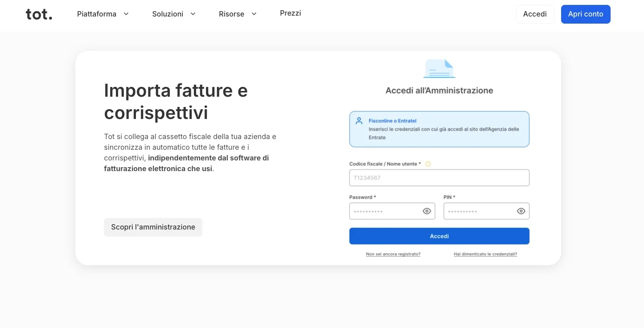Click the invoice document illustration icon
This screenshot has width=644, height=328.
(x=439, y=68)
